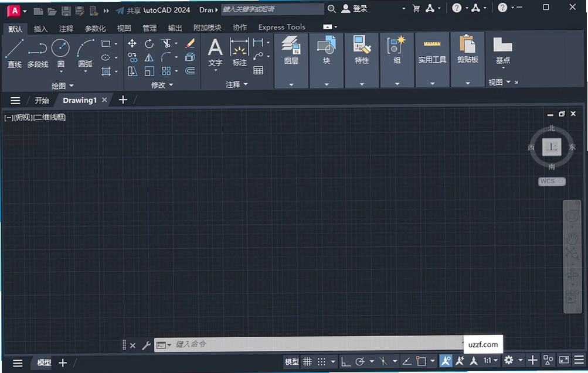The width and height of the screenshot is (588, 373).
Task: Open the Express Tools ribbon tab
Action: (x=281, y=27)
